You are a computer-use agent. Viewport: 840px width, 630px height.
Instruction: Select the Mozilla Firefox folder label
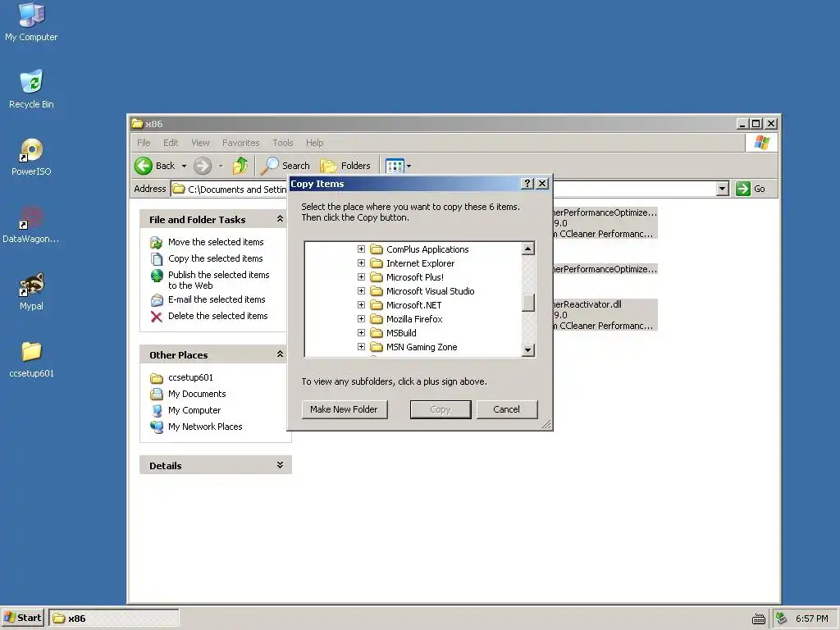(414, 319)
